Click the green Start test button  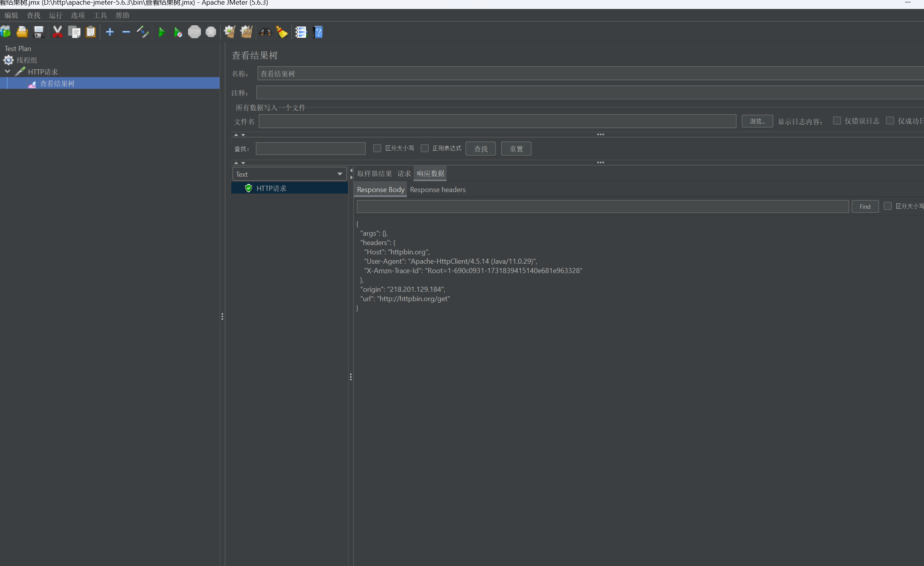162,32
